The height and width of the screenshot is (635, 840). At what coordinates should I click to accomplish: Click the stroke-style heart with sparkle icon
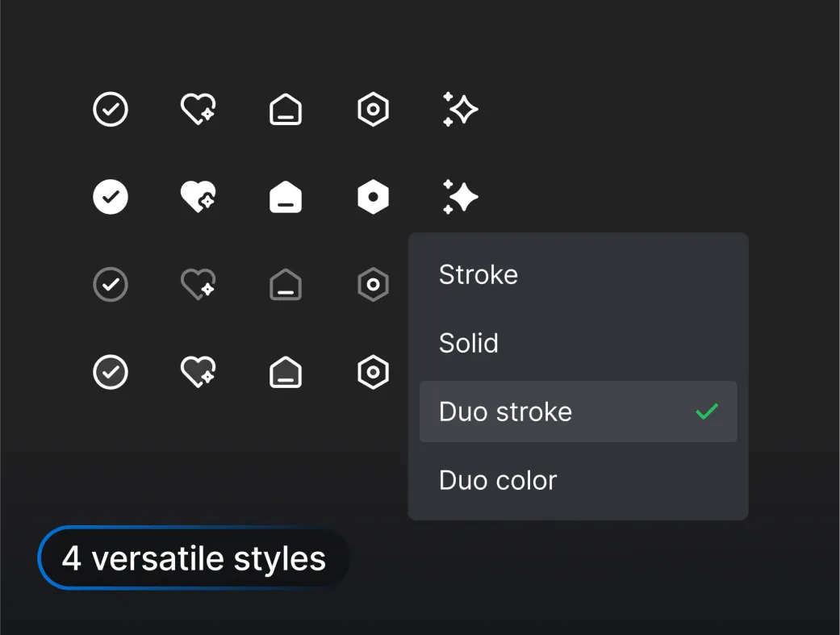pos(199,109)
